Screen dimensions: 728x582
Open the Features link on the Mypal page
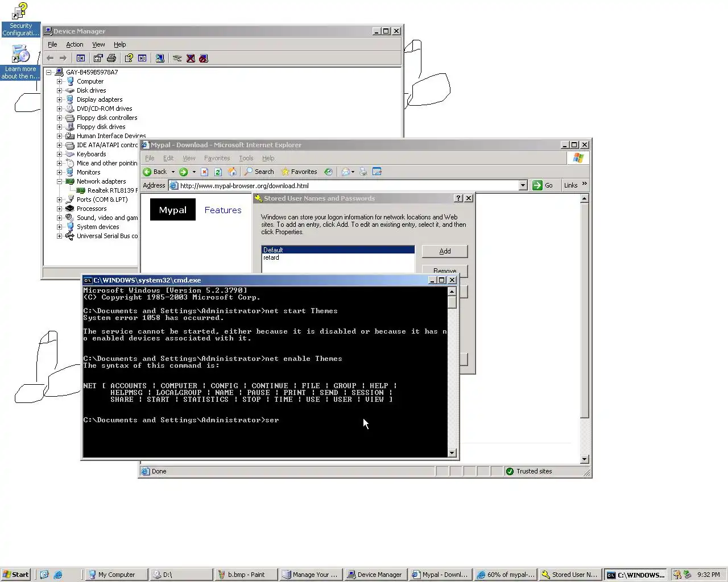pyautogui.click(x=223, y=210)
